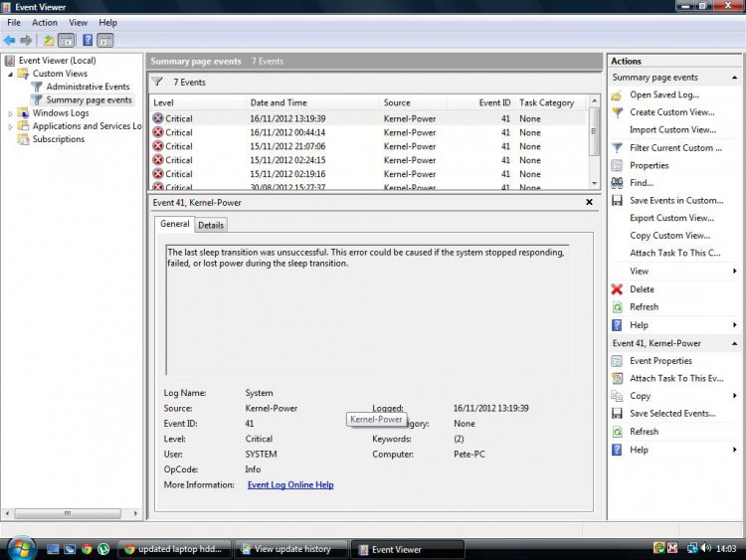
Task: Click the red Delete icon in Actions
Action: (618, 289)
